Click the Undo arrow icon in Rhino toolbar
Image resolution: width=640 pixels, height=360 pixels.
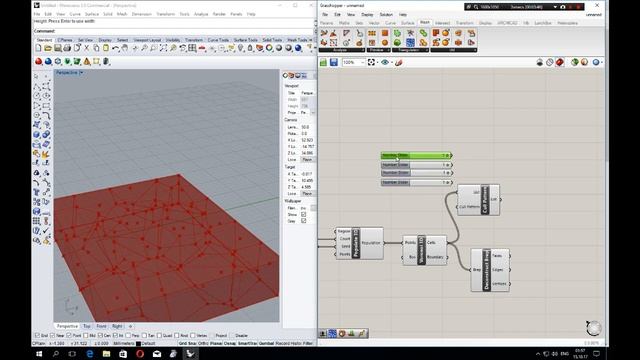click(116, 48)
